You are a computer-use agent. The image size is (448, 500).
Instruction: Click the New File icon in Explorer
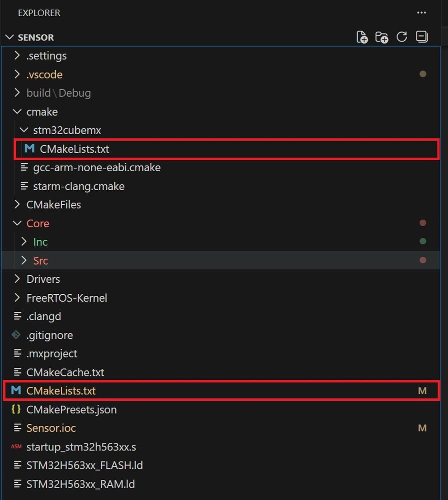(362, 37)
